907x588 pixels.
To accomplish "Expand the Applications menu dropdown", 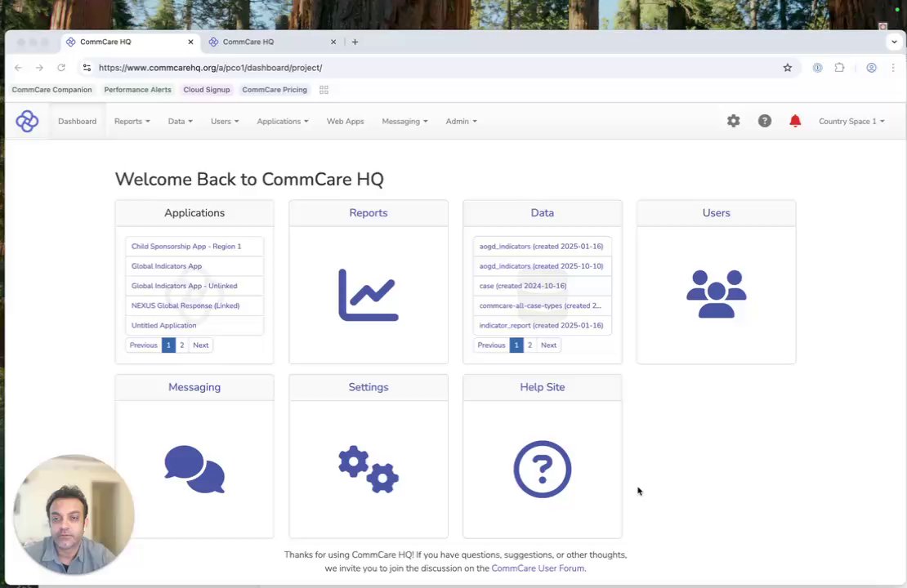I will 282,122.
